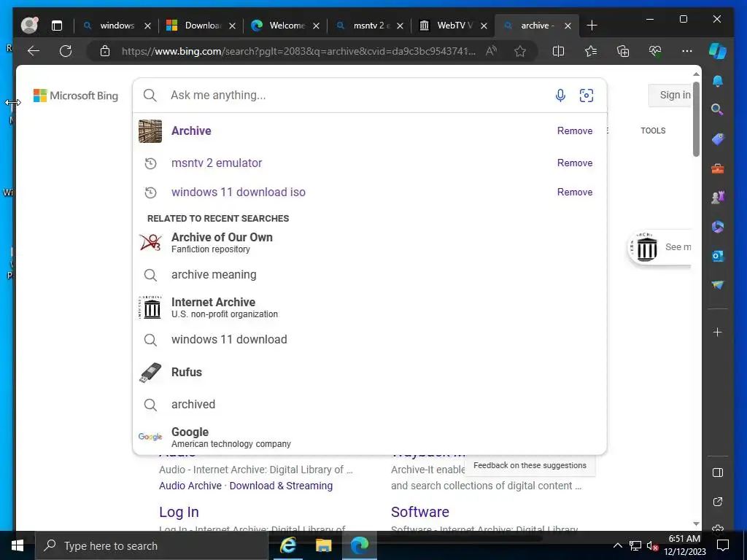
Task: Open Settings and more ellipsis menu
Action: point(687,51)
